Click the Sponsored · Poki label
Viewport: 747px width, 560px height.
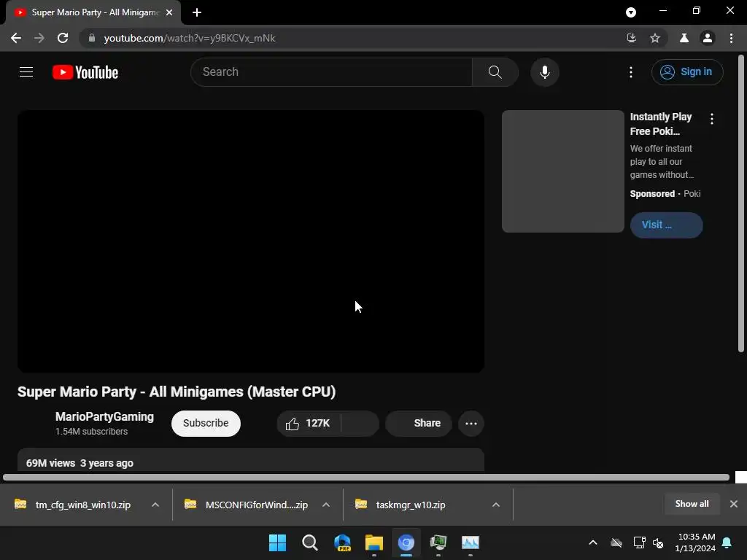665,194
